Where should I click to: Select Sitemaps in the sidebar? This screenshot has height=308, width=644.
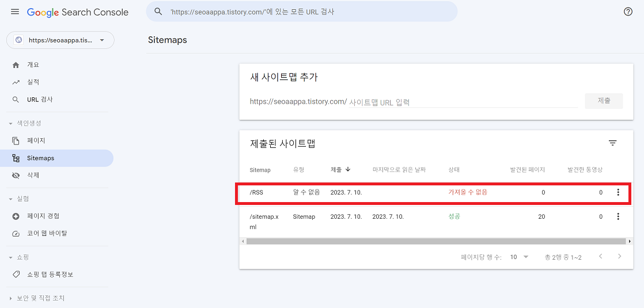click(x=56, y=158)
